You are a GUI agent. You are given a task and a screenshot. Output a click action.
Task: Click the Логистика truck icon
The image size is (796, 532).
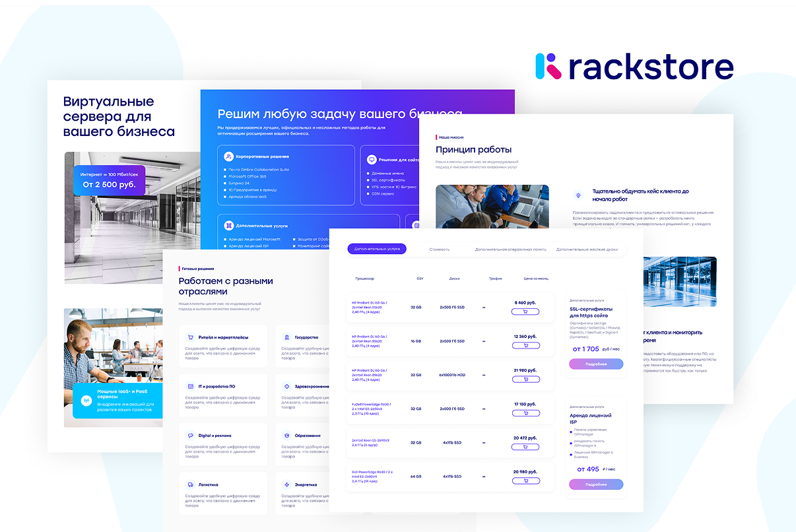pos(191,484)
